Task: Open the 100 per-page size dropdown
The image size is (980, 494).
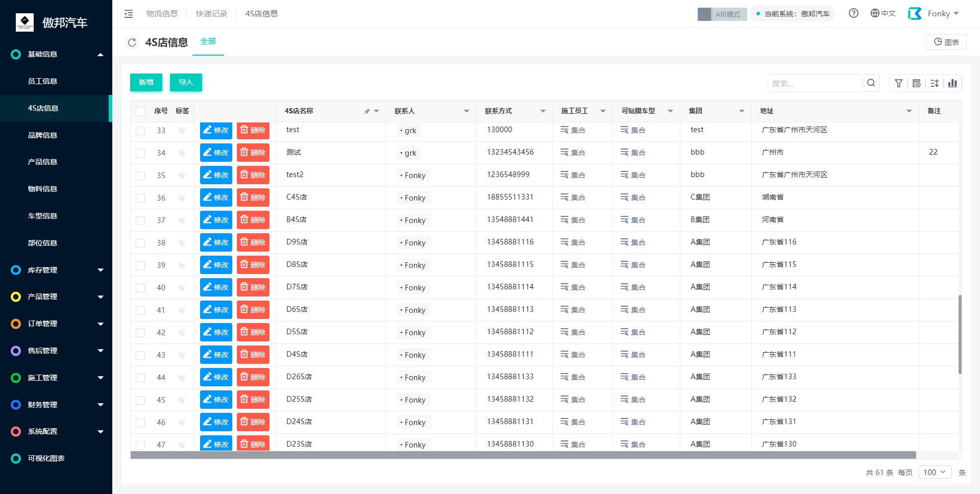Action: click(x=935, y=472)
